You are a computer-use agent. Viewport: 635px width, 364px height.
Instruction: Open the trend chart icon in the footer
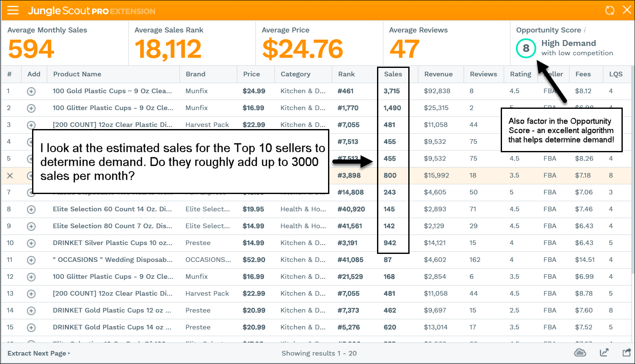604,353
